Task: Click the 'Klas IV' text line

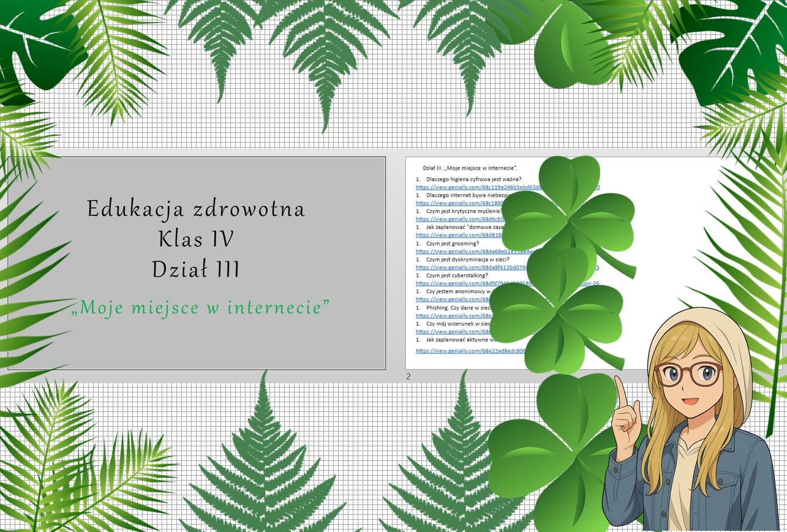Action: point(195,239)
